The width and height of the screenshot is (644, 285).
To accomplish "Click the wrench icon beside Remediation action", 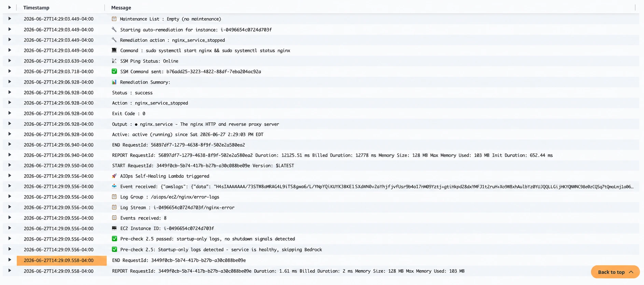I will click(114, 40).
